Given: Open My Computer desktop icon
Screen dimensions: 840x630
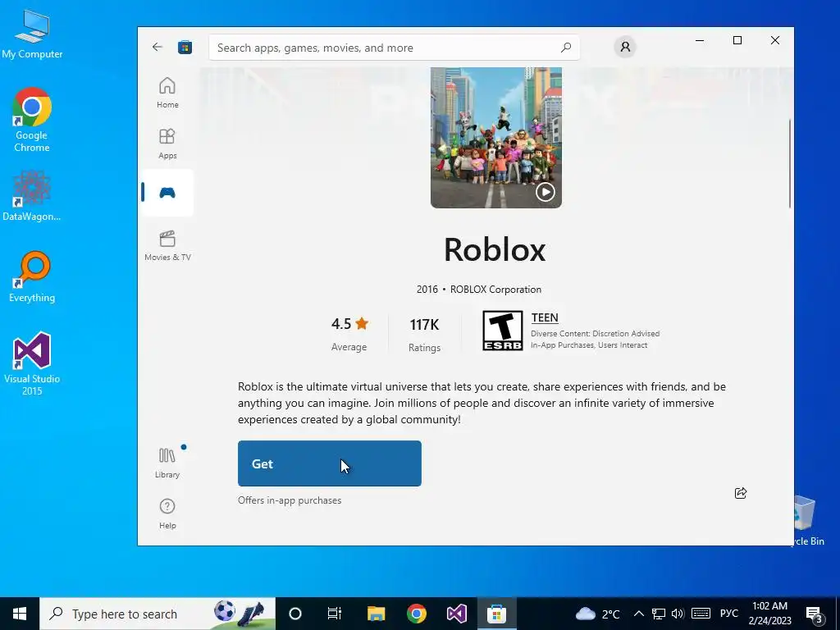Looking at the screenshot, I should pyautogui.click(x=32, y=33).
